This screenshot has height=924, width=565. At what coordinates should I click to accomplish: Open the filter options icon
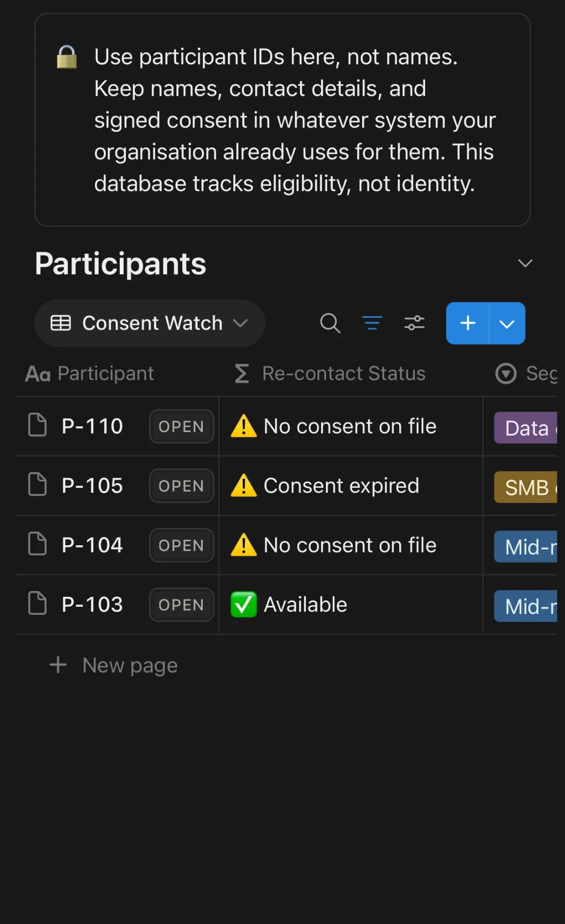point(372,323)
